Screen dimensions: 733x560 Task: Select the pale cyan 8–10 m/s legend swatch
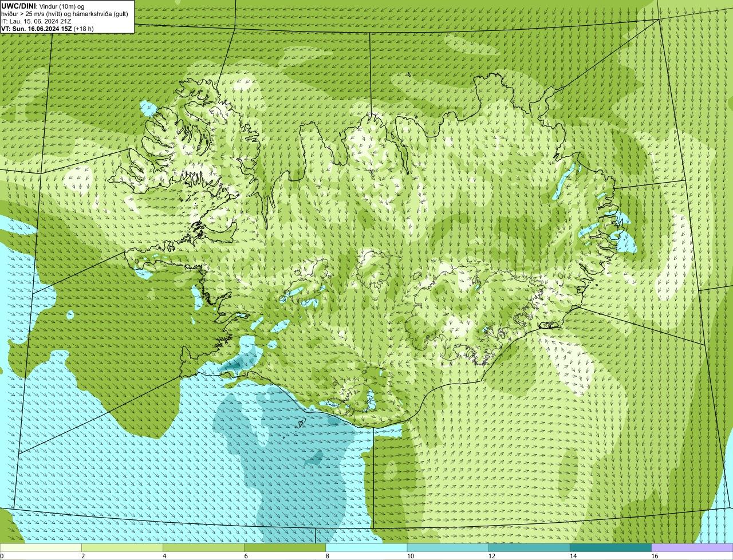[366, 547]
